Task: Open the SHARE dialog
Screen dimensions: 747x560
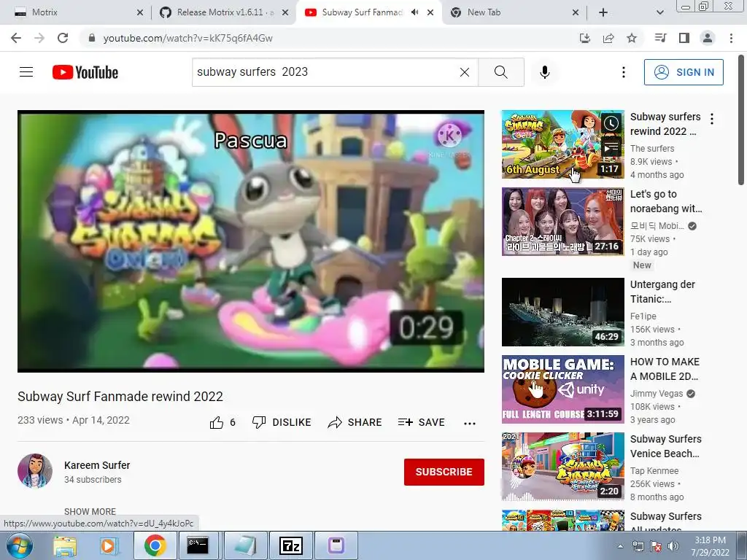Action: point(355,422)
